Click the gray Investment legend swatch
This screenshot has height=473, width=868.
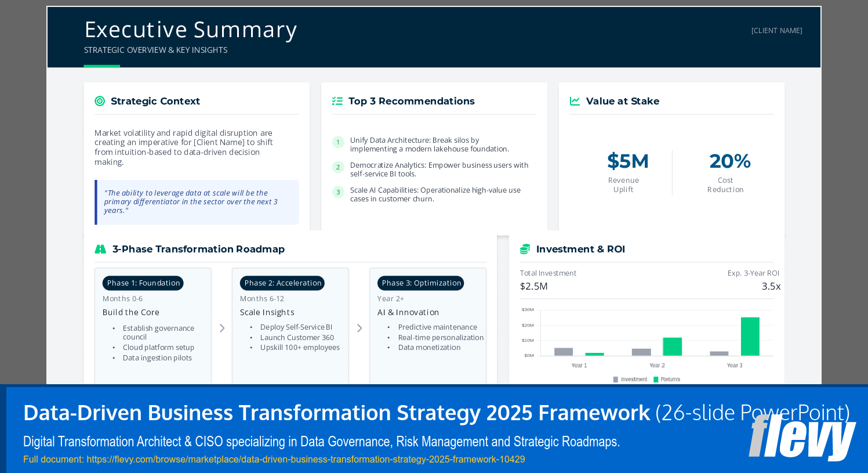[615, 379]
